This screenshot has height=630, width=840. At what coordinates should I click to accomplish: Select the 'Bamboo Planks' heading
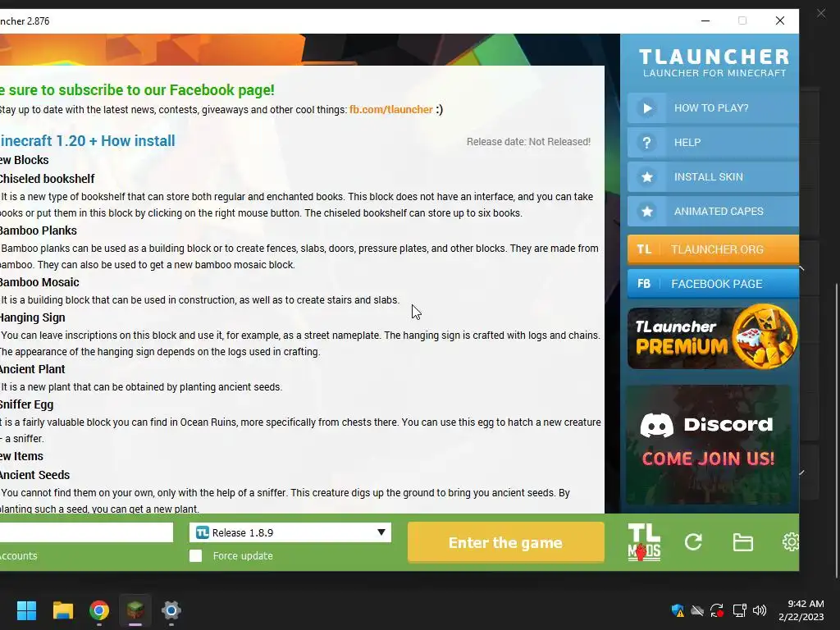click(39, 231)
